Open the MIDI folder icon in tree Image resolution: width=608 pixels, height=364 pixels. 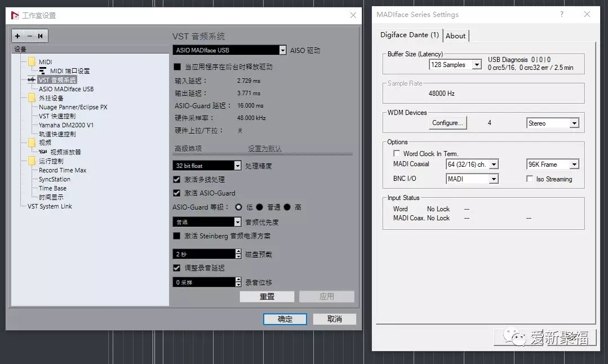coord(32,62)
